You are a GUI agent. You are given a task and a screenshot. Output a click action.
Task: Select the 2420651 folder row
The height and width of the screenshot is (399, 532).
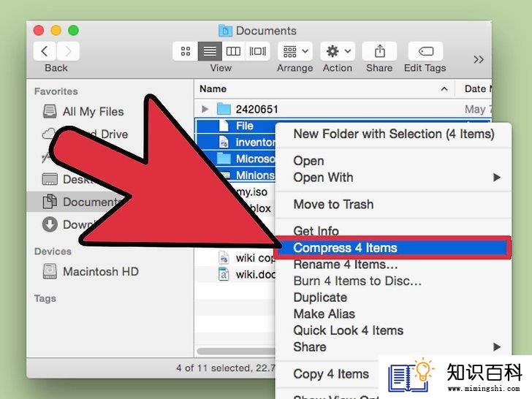pos(343,109)
